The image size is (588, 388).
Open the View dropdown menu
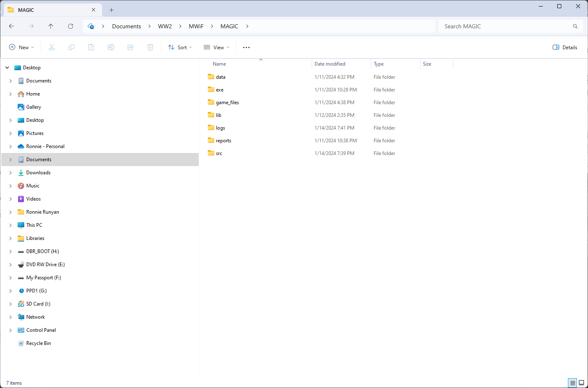(216, 48)
